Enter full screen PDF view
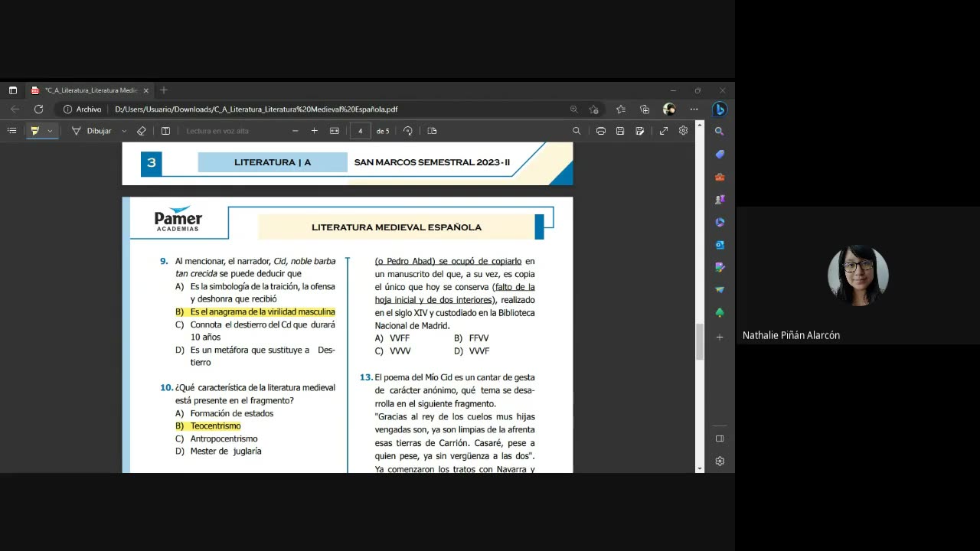 coord(664,131)
